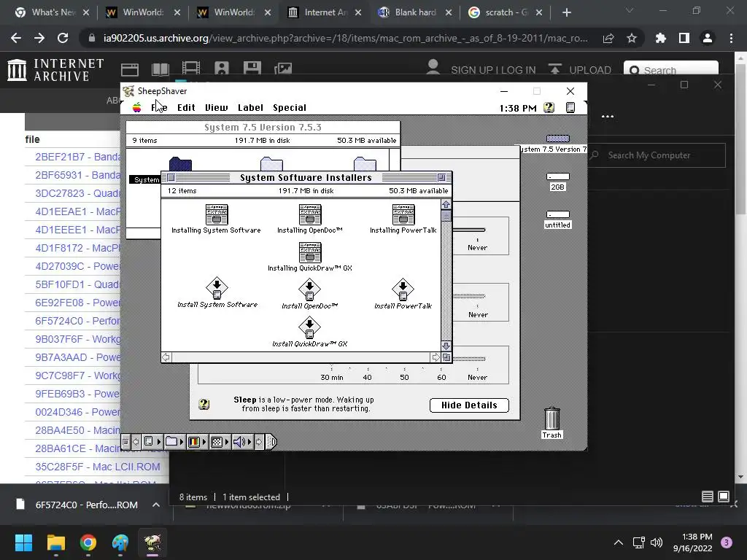Click the Trash icon on Mac desktop
Viewport: 747px width, 560px height.
pos(551,419)
